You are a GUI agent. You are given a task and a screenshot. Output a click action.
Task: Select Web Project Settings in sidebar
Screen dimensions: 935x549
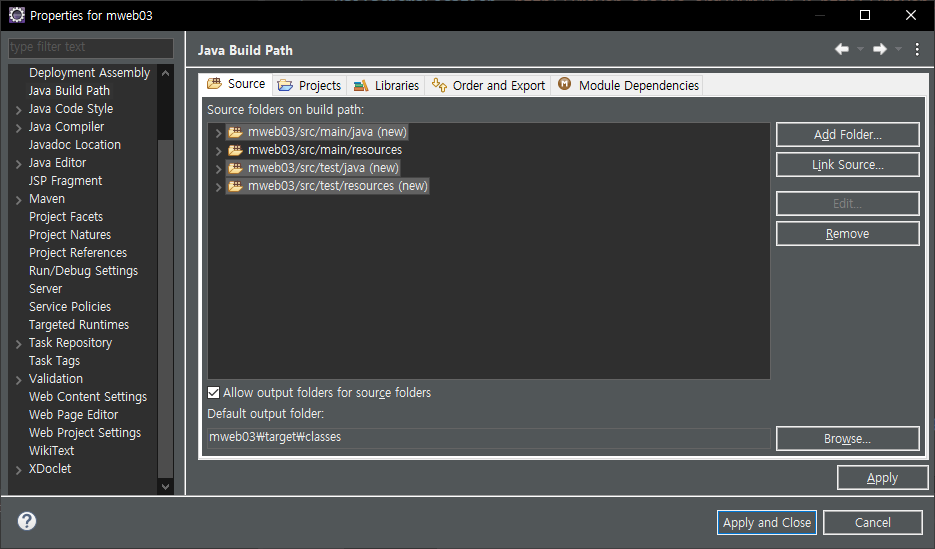click(x=85, y=433)
